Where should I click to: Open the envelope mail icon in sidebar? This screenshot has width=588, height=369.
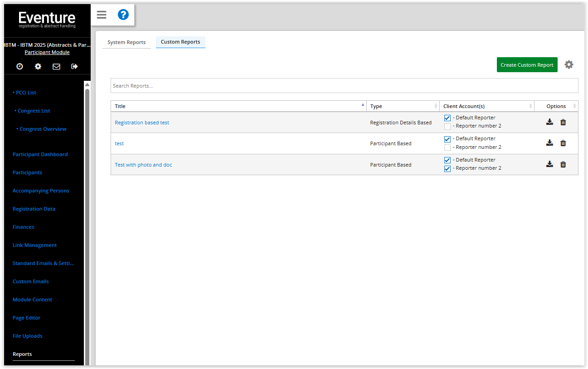point(56,66)
